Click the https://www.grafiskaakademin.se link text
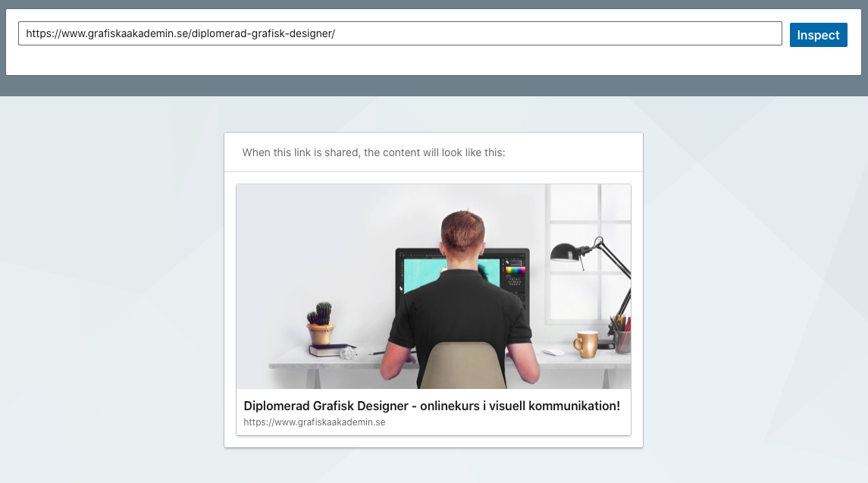Image resolution: width=868 pixels, height=483 pixels. pyautogui.click(x=315, y=422)
